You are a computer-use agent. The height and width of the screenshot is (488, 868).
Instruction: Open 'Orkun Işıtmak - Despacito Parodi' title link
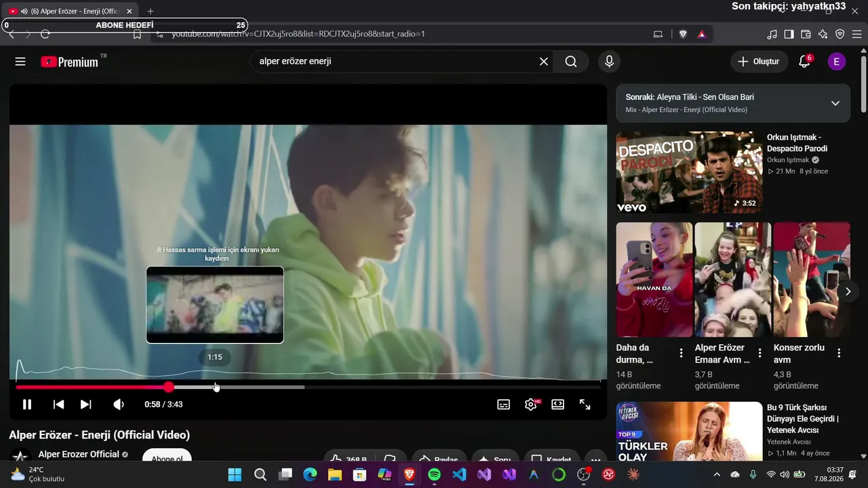click(x=797, y=143)
